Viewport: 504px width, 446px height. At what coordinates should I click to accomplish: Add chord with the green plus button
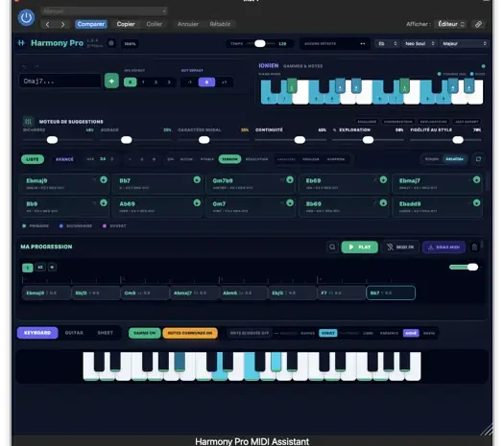(111, 81)
